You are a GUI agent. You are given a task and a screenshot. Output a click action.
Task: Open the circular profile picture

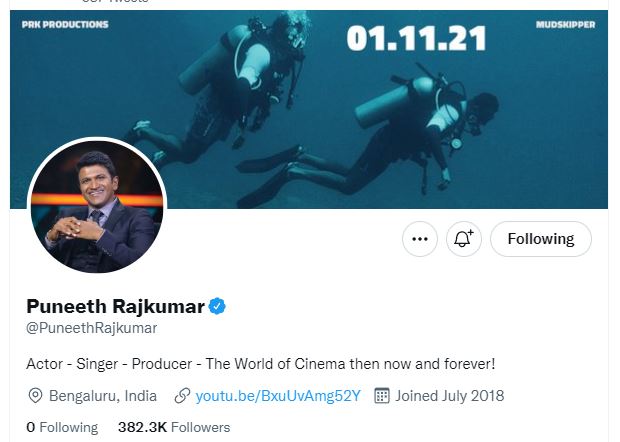96,205
